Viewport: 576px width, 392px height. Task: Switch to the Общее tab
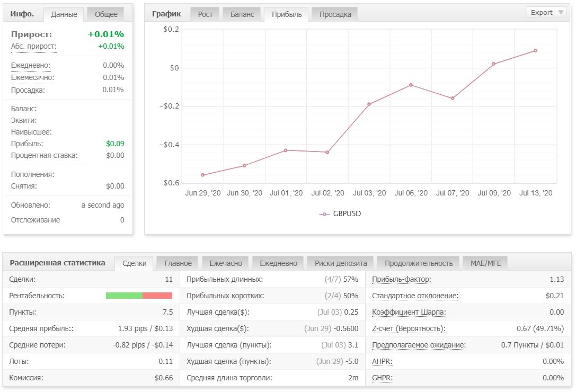click(106, 14)
